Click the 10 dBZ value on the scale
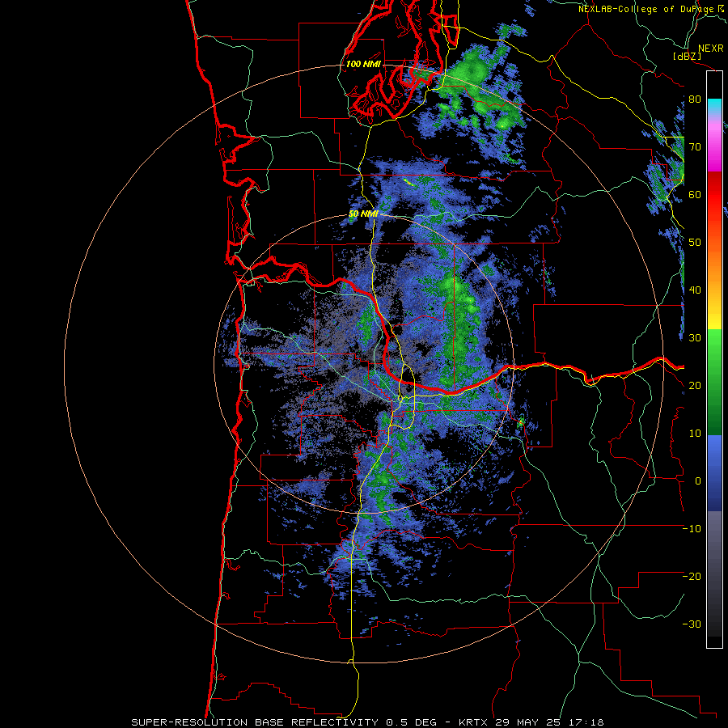The width and height of the screenshot is (728, 728). click(695, 434)
